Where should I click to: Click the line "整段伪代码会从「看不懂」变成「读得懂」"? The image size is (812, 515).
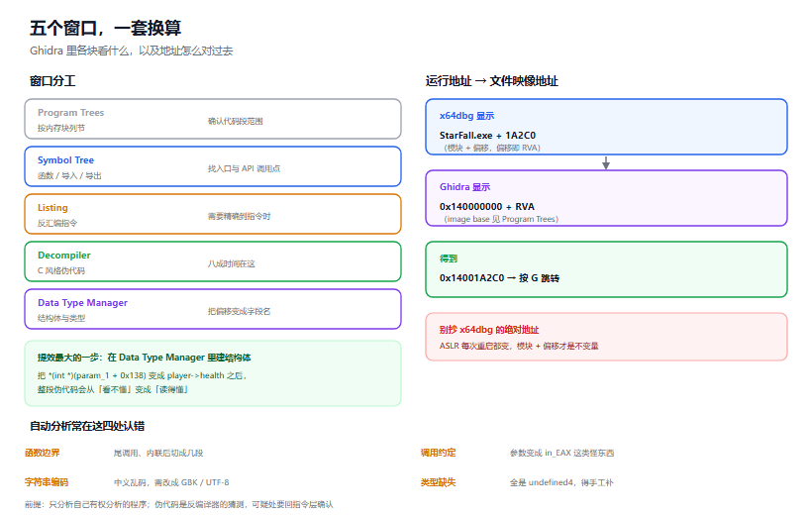pyautogui.click(x=112, y=389)
